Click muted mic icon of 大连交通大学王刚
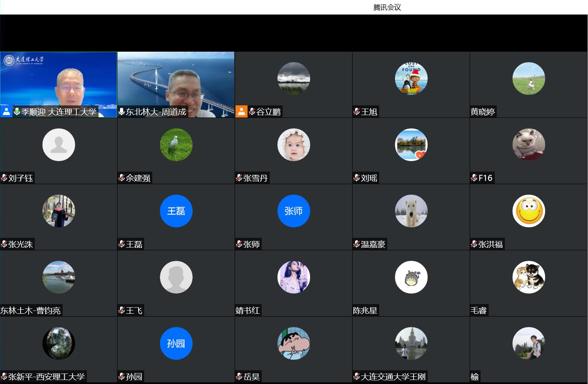This screenshot has width=588, height=384. pos(357,376)
